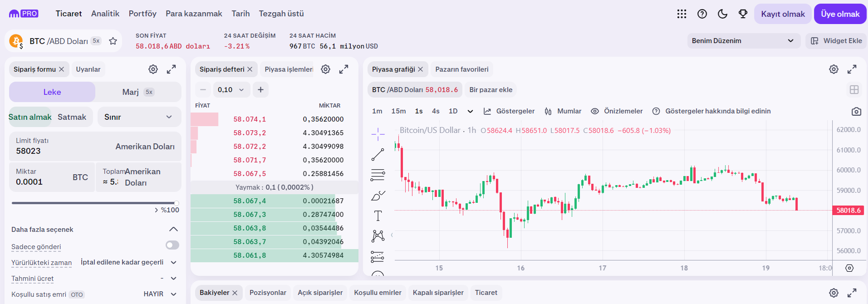
Task: Close the Sipariş defteri tab
Action: [x=250, y=69]
